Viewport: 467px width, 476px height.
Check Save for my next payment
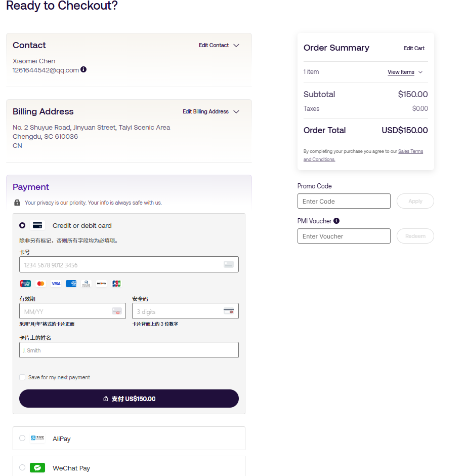(x=22, y=377)
